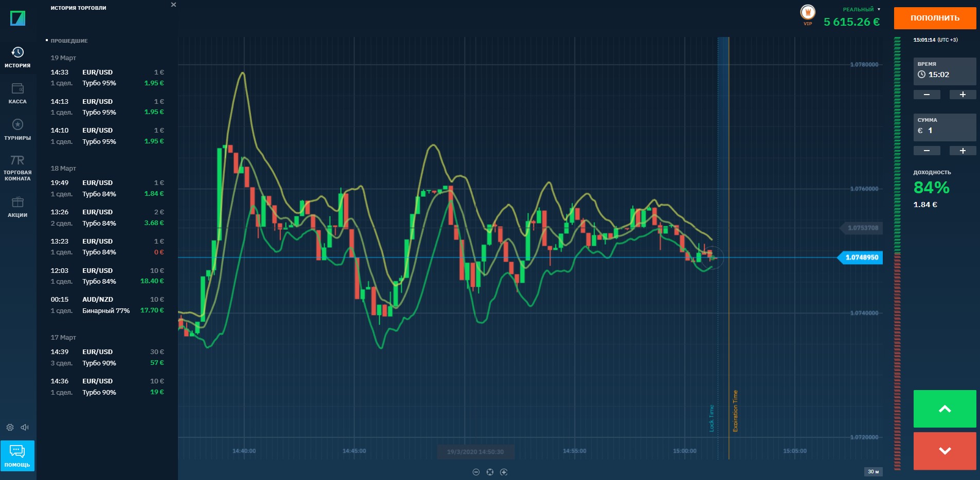Click the 57 € result of 14:39 trade
The image size is (980, 480).
(157, 363)
